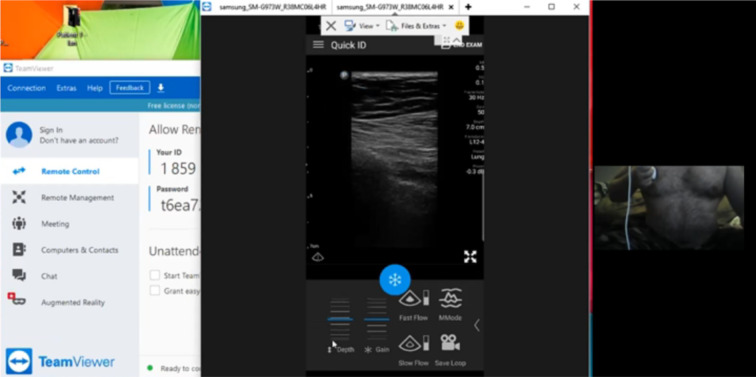Image resolution: width=756 pixels, height=377 pixels.
Task: Open the Extras menu in TeamViewer
Action: tap(66, 88)
